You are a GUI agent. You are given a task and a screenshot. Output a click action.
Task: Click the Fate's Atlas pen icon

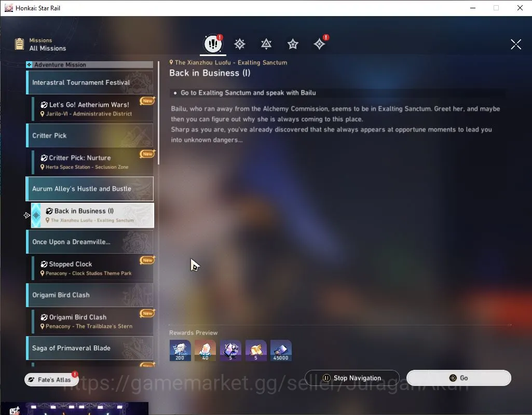31,379
